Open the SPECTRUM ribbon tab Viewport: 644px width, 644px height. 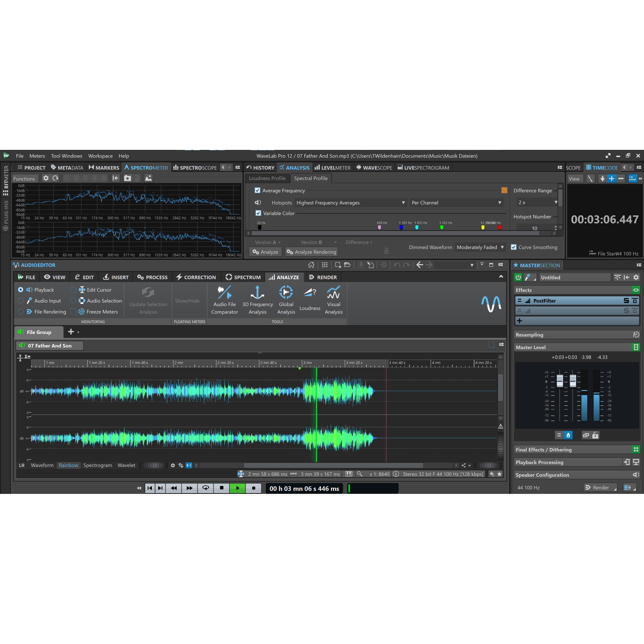[243, 277]
